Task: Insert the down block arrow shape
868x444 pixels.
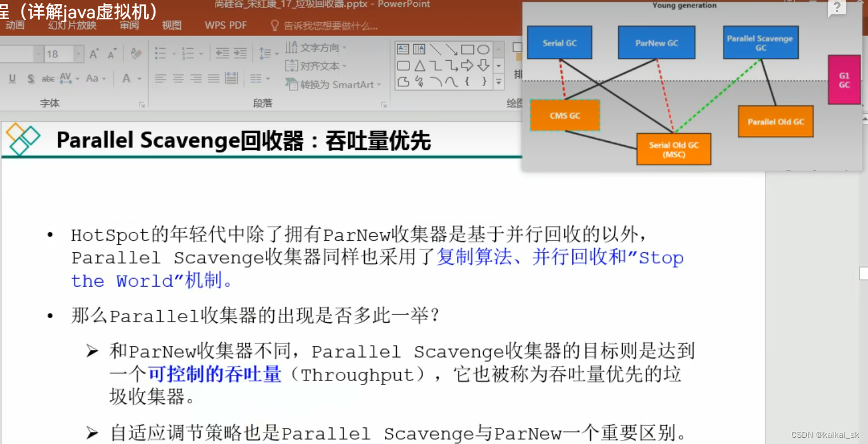Action: pos(483,66)
